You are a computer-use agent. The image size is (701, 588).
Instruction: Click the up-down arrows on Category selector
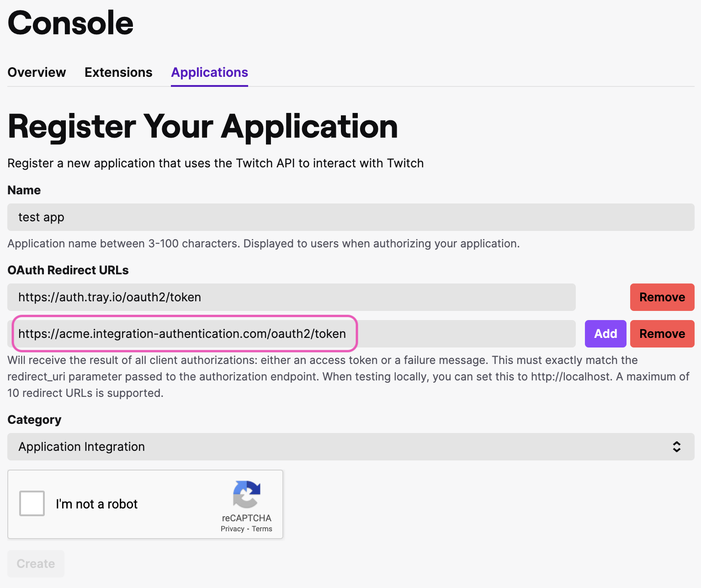[676, 447]
